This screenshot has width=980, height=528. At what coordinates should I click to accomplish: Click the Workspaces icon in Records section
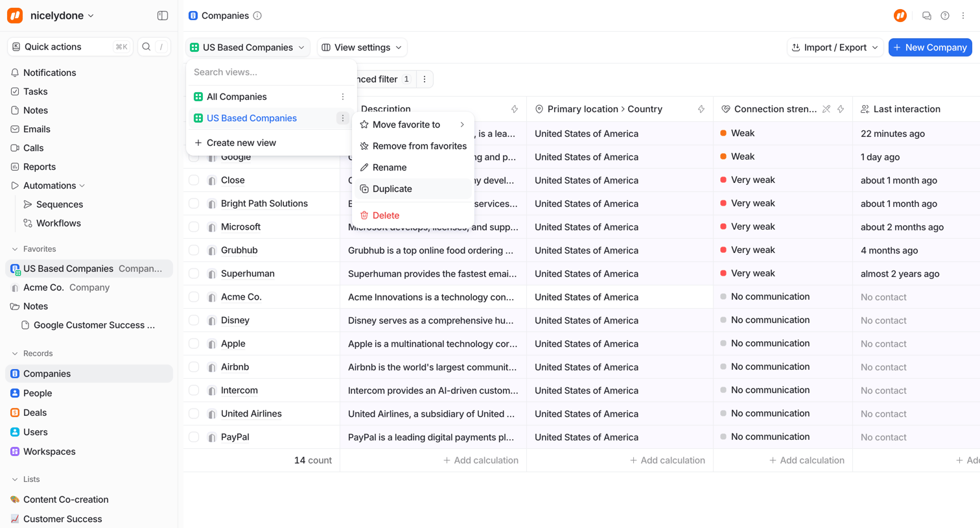click(x=15, y=451)
